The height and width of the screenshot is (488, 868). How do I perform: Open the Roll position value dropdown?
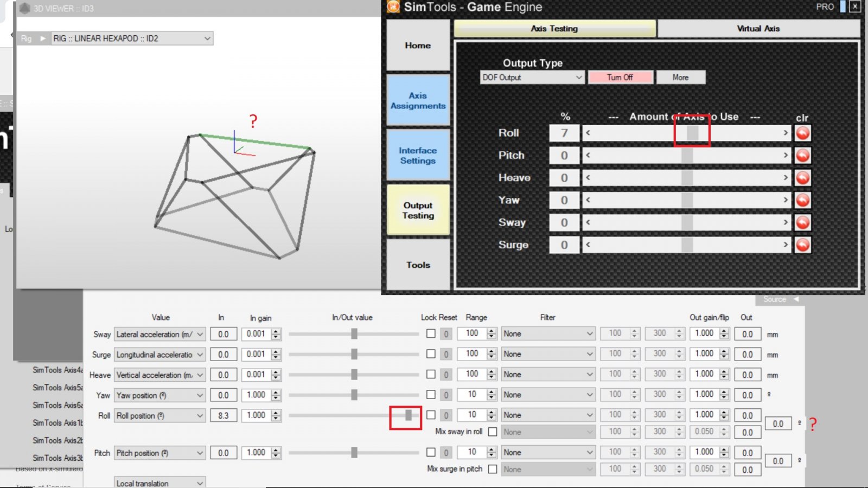(x=160, y=416)
